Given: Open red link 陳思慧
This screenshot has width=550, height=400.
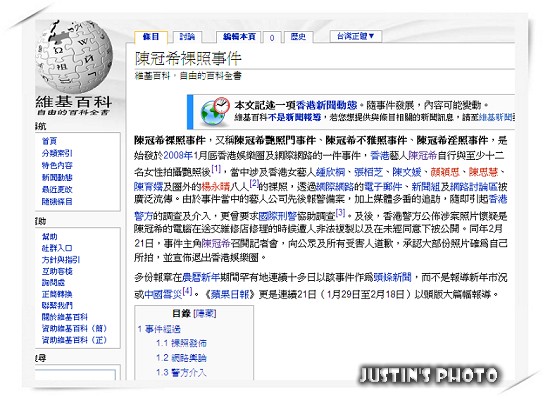Looking at the screenshot, I should 483,172.
